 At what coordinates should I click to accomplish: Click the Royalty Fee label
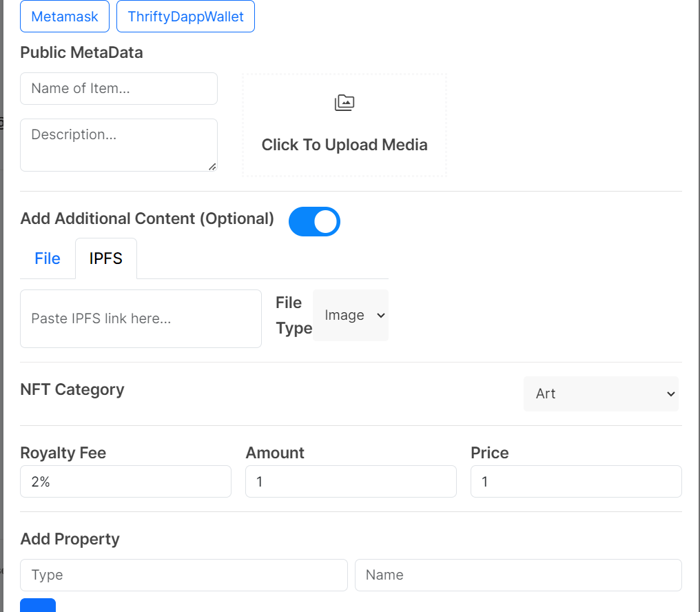[x=63, y=453]
